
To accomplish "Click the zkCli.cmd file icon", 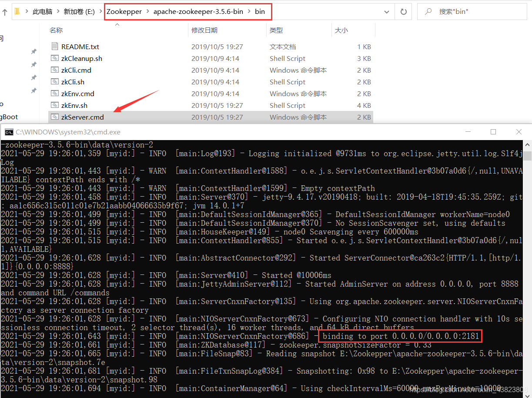I will [x=54, y=70].
